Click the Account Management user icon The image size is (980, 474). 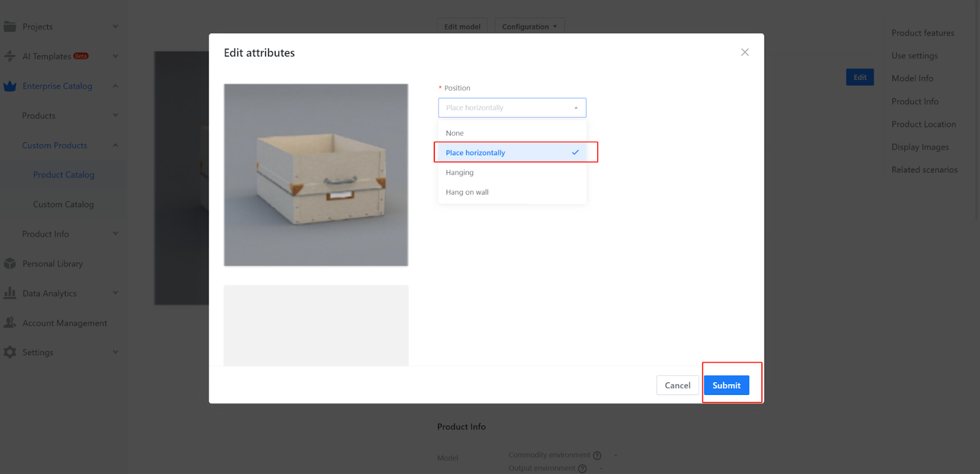click(x=10, y=323)
